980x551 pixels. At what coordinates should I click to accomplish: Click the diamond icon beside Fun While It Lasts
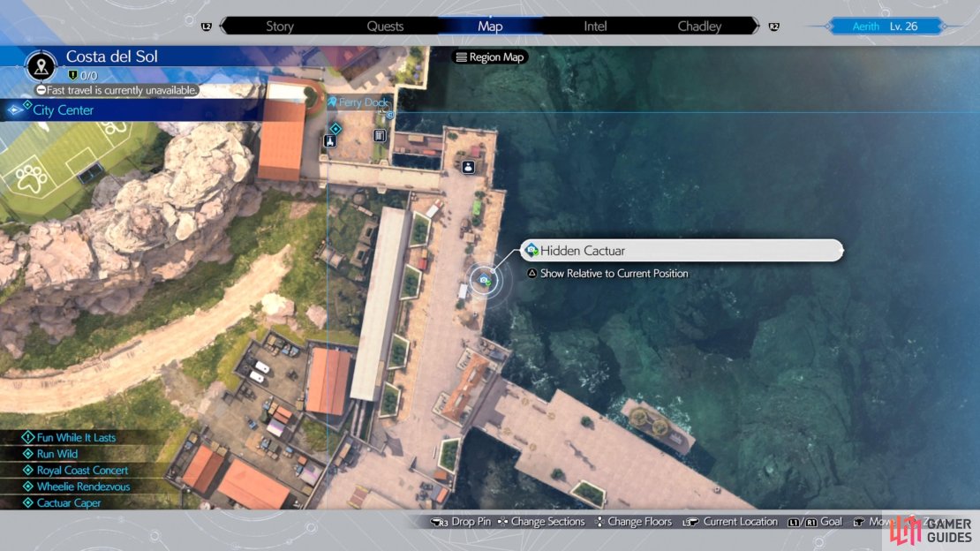click(x=27, y=437)
